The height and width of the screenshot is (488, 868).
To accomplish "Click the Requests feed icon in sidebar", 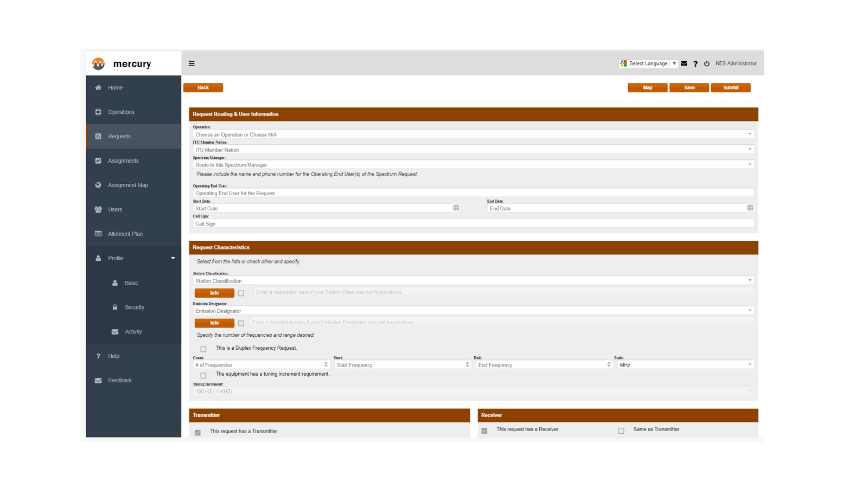I will coord(98,137).
